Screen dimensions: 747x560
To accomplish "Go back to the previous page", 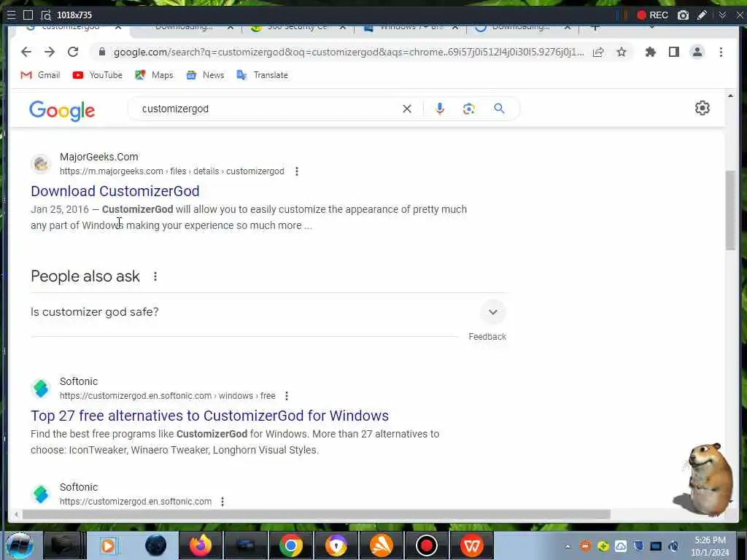I will [x=26, y=52].
